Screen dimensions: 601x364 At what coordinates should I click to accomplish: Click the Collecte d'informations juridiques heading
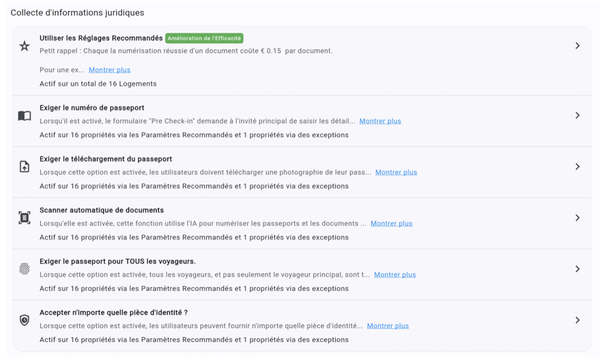pos(78,12)
